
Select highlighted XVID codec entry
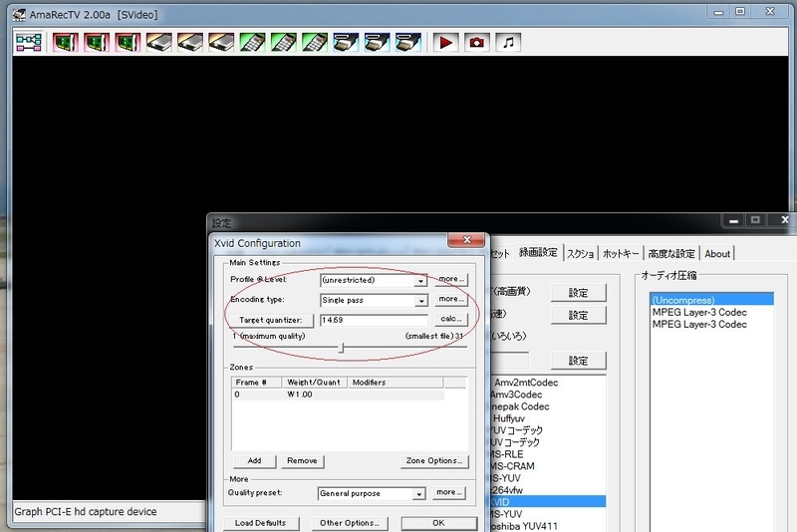[x=548, y=502]
